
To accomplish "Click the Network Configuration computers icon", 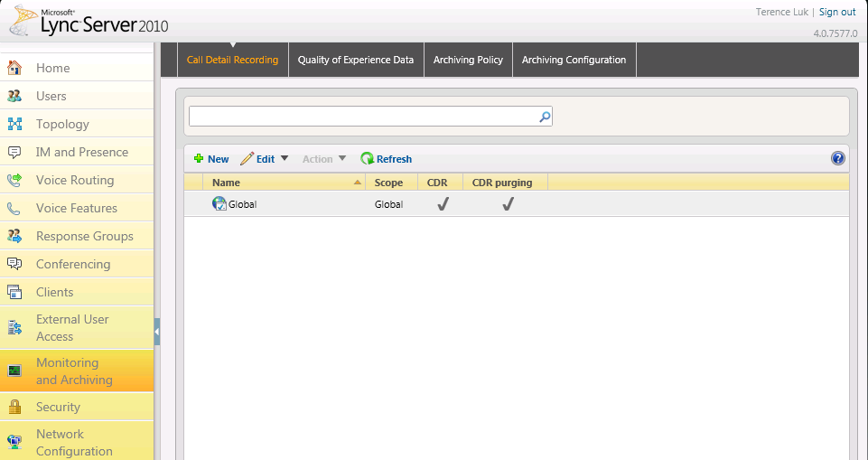I will [14, 442].
